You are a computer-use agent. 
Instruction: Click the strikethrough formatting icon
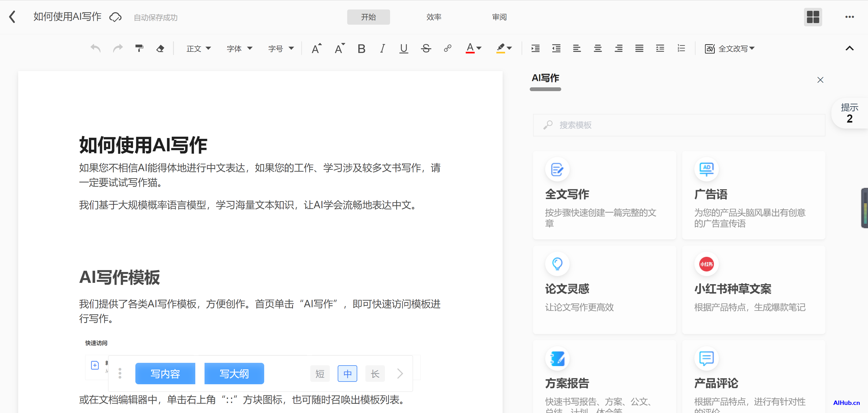(x=426, y=49)
